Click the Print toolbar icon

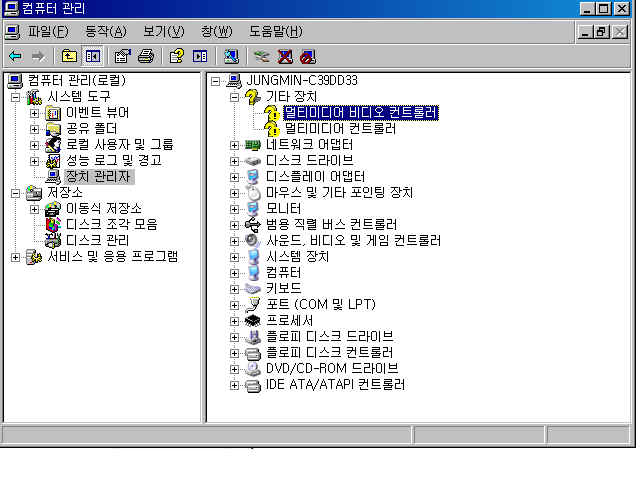pyautogui.click(x=146, y=56)
